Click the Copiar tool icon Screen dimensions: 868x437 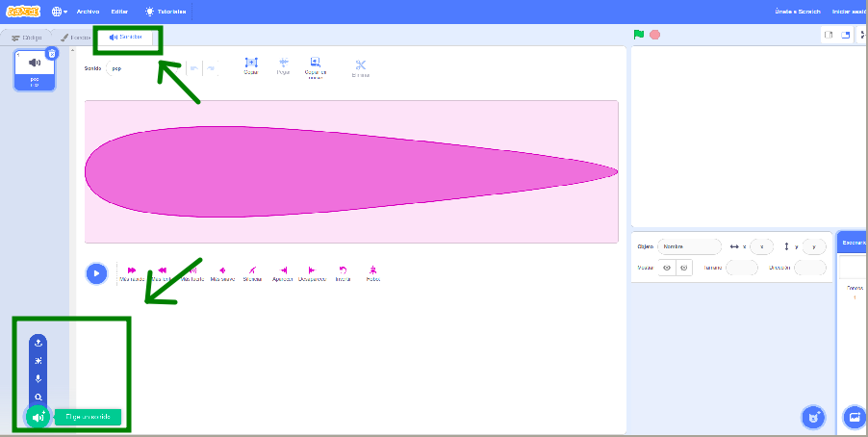(x=251, y=66)
